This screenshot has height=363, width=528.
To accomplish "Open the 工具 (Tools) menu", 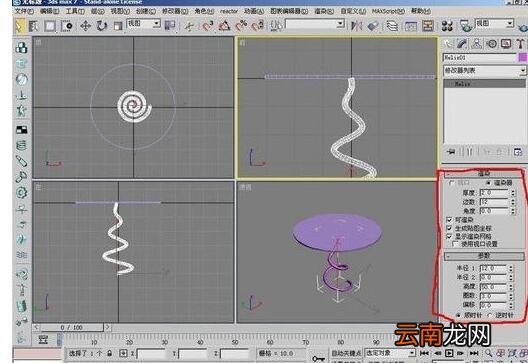I will click(x=75, y=11).
